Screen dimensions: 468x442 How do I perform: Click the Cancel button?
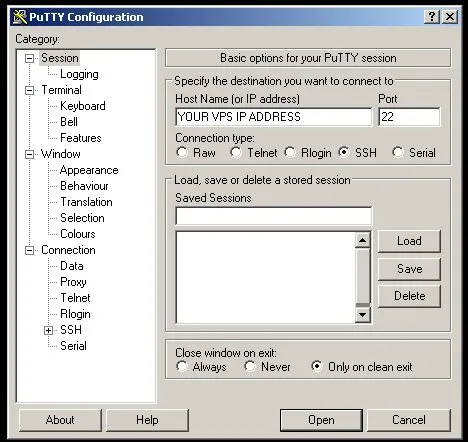tap(409, 420)
